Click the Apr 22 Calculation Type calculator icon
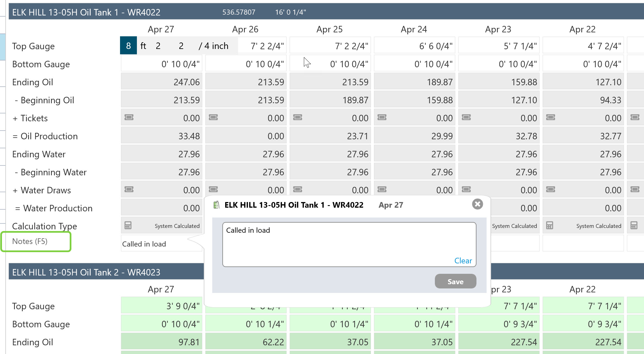The image size is (644, 354). coord(550,225)
